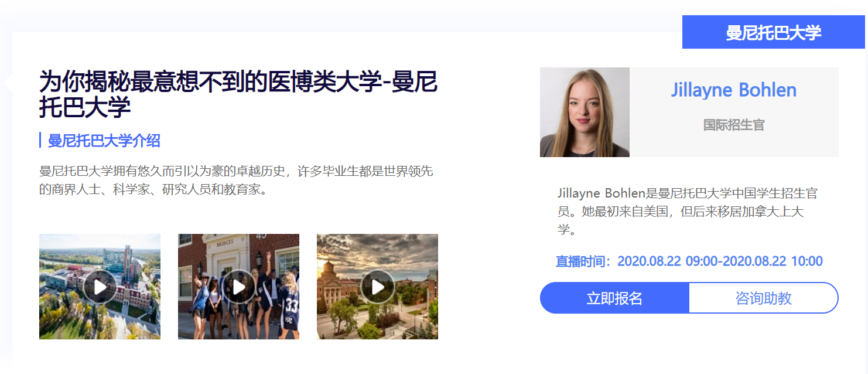
Task: Click the bio paragraph about Jillayne Bohlen
Action: point(688,211)
